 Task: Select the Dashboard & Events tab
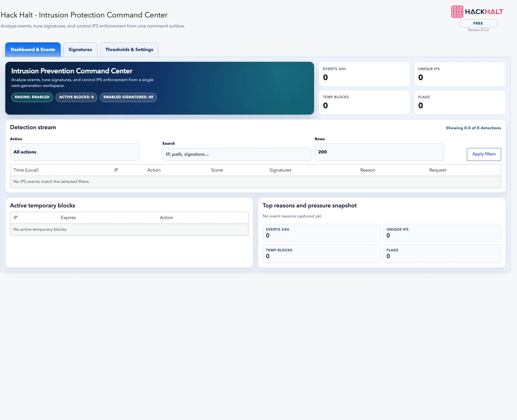(x=33, y=50)
